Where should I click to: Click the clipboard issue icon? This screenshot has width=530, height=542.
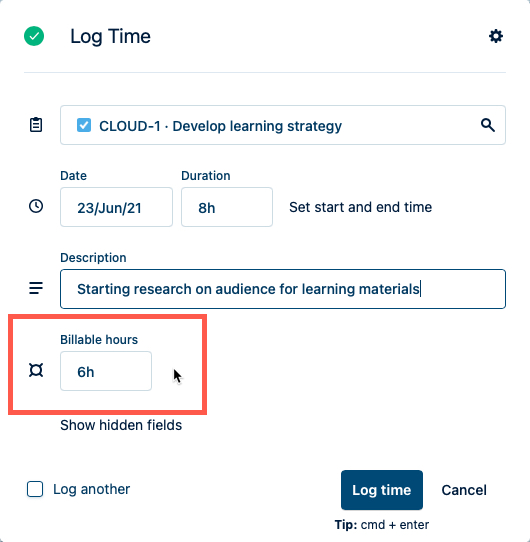[x=36, y=125]
